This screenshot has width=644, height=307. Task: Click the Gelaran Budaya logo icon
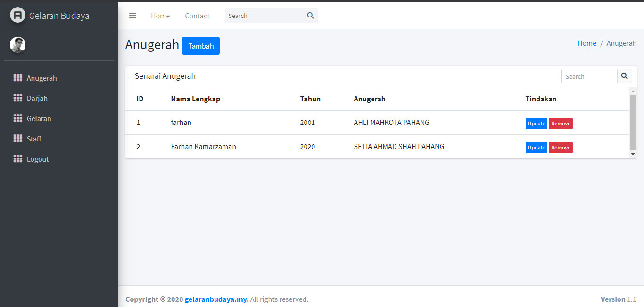(x=17, y=15)
